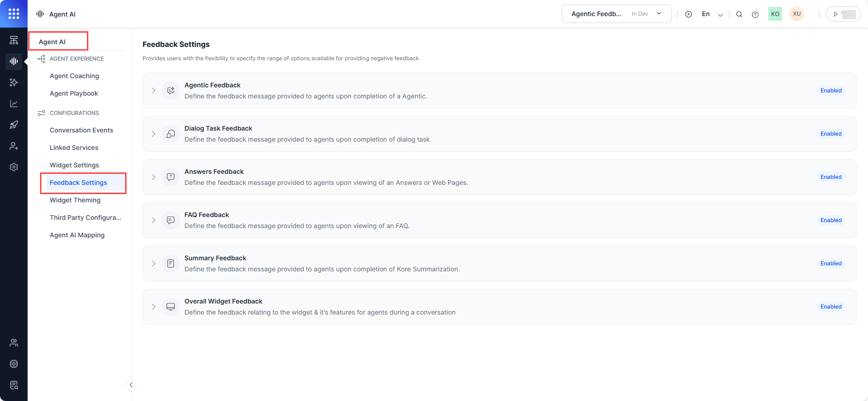Viewport: 868px width, 401px height.
Task: Open the Agentic Feedb... app selector dropdown
Action: coord(616,14)
